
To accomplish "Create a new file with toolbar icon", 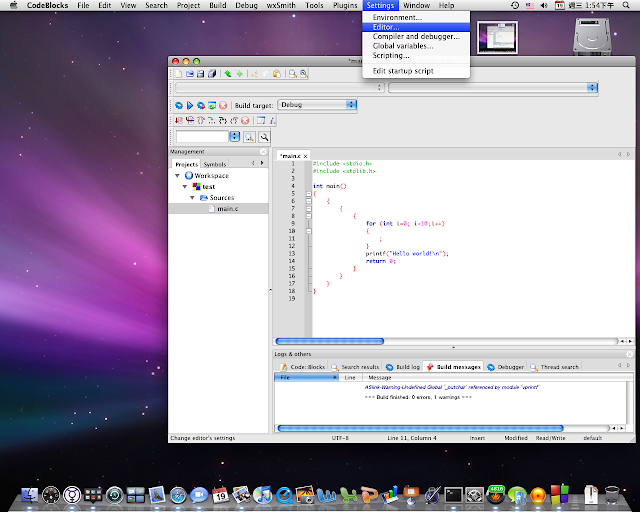I will [x=179, y=73].
